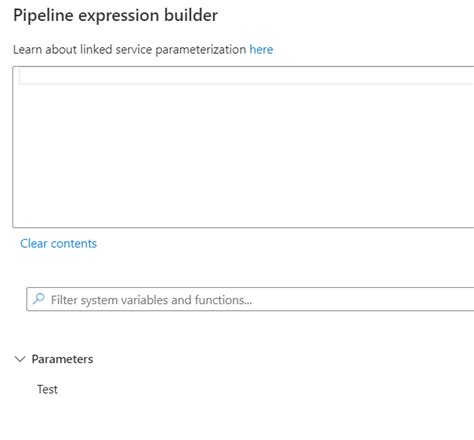Click the filter placeholder text 'Filter system variables'
The image size is (474, 440).
109,300
